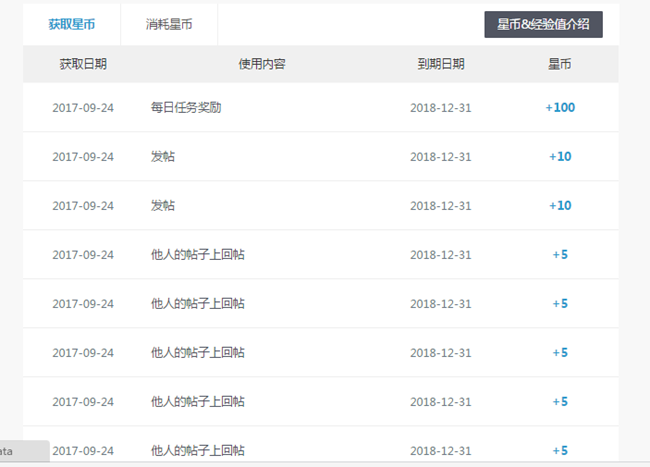Open the 消耗星币 tab
The width and height of the screenshot is (650, 467).
pyautogui.click(x=168, y=24)
